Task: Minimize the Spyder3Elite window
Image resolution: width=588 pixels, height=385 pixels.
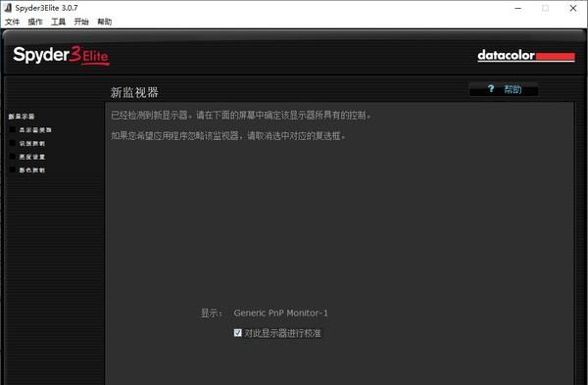Action: (x=518, y=8)
